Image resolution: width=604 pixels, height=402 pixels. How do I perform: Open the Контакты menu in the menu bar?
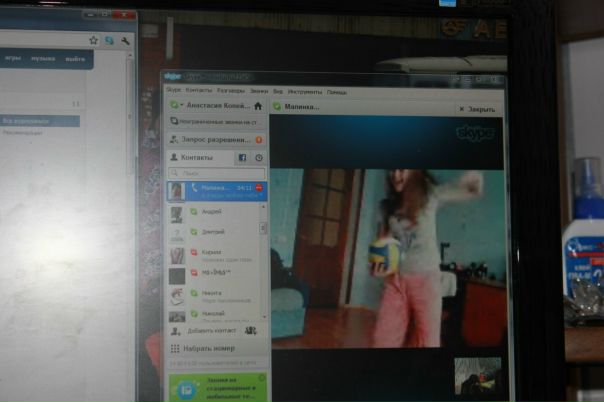(x=198, y=89)
